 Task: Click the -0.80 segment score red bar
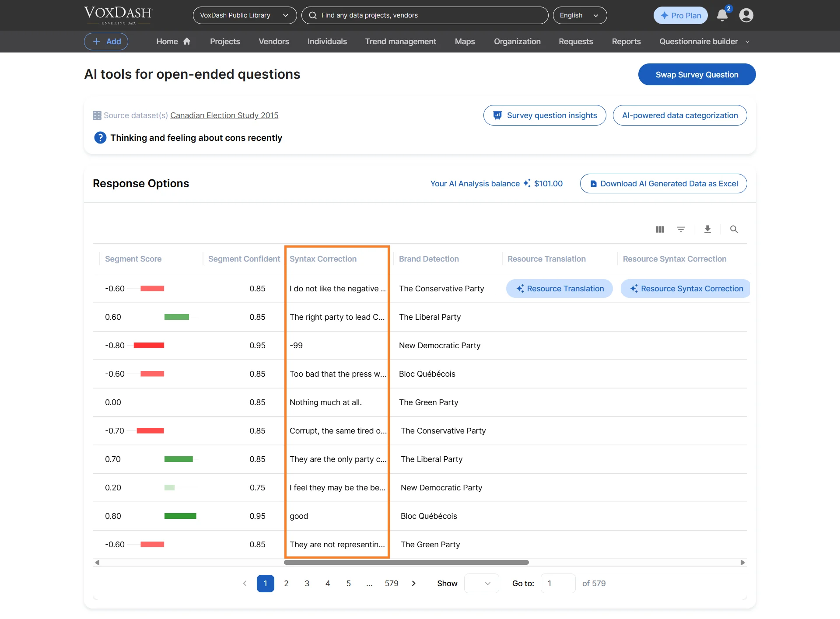149,345
